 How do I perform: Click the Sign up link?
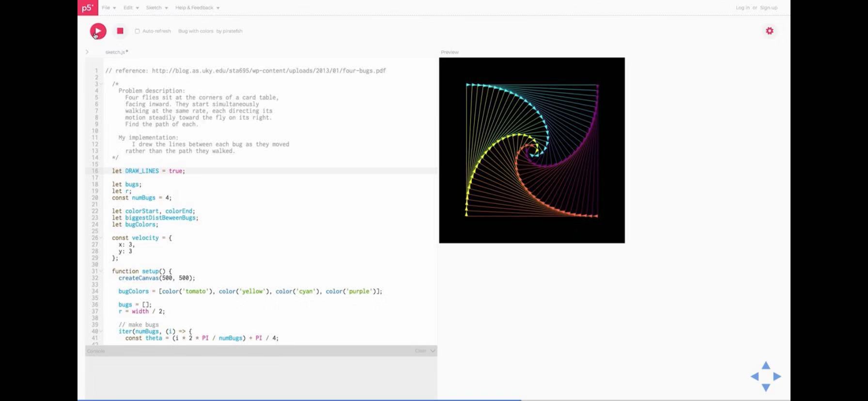tap(768, 8)
